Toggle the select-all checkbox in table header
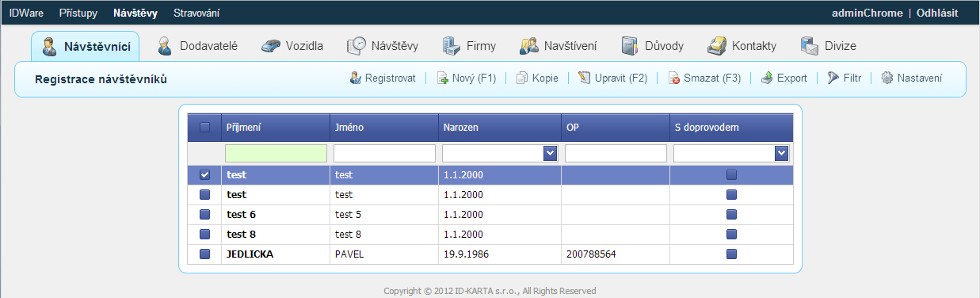The height and width of the screenshot is (298, 980). 204,127
